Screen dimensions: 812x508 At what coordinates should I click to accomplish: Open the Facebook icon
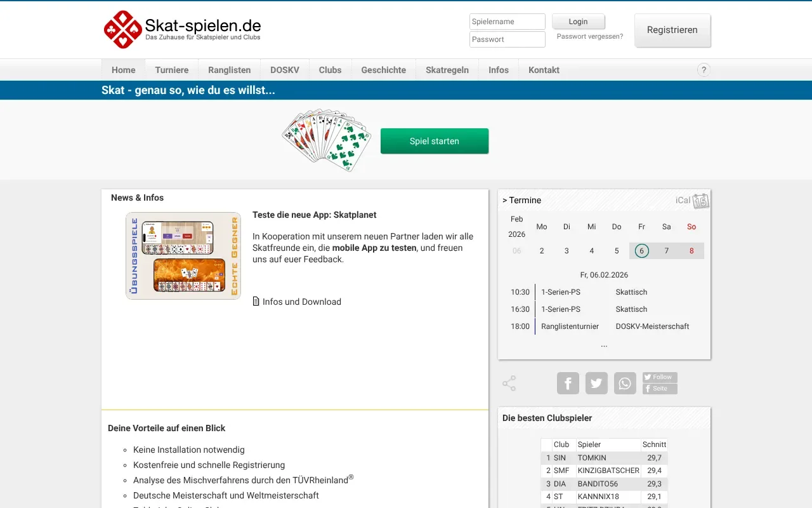[x=568, y=383]
